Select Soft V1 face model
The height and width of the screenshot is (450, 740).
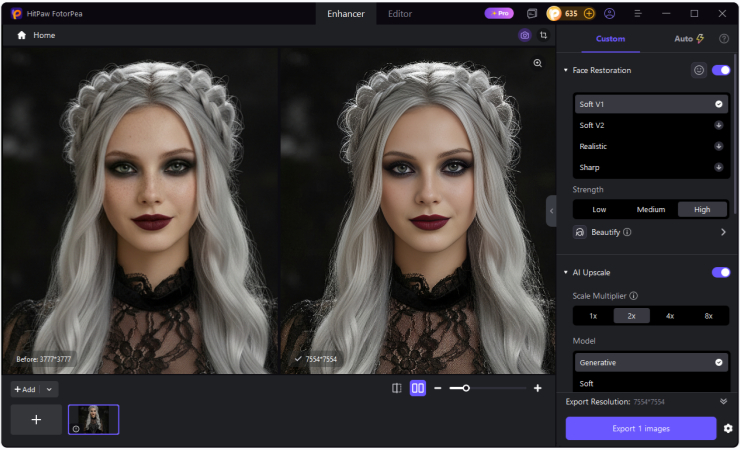[651, 104]
